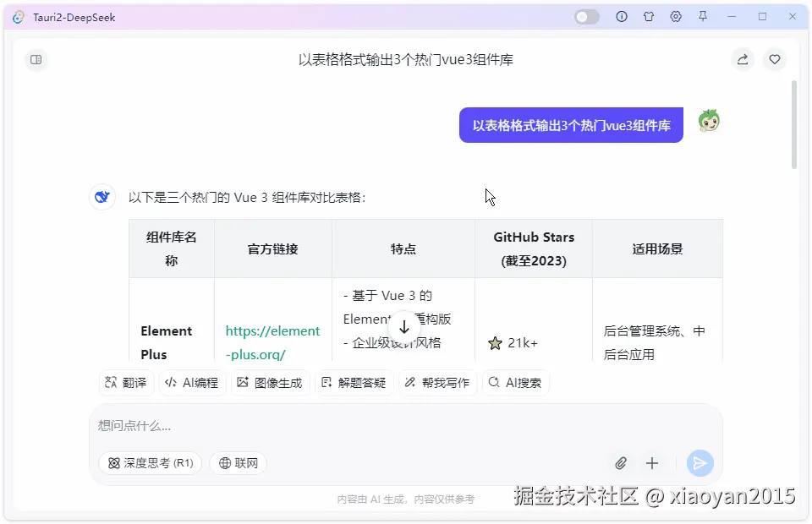
Task: Click the share conversation icon
Action: coord(743,59)
